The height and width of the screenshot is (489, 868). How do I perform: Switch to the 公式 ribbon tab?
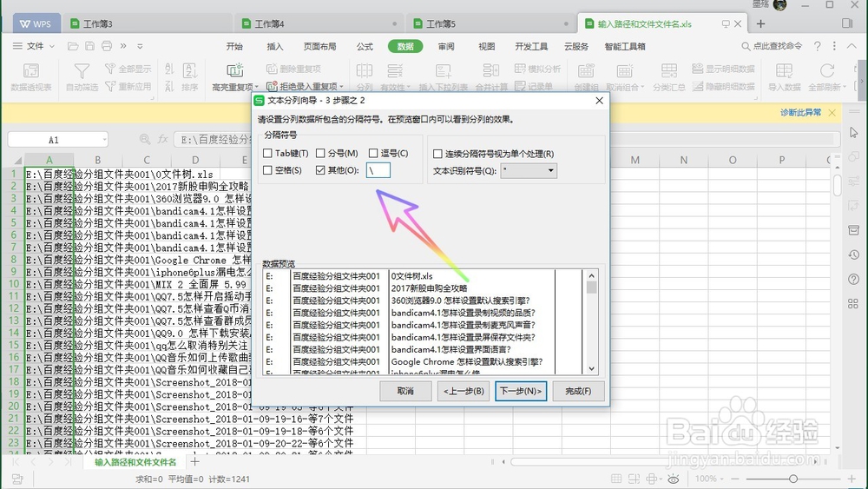click(365, 47)
